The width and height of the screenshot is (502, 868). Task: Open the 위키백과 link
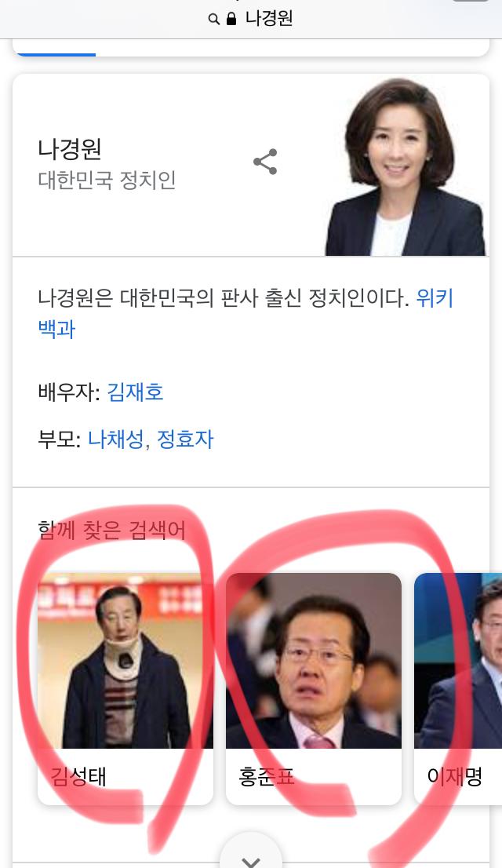tap(246, 313)
